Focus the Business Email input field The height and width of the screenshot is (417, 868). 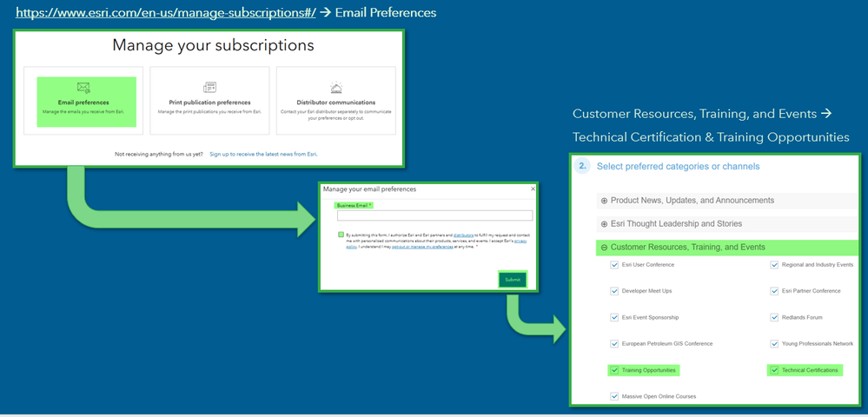tap(435, 215)
